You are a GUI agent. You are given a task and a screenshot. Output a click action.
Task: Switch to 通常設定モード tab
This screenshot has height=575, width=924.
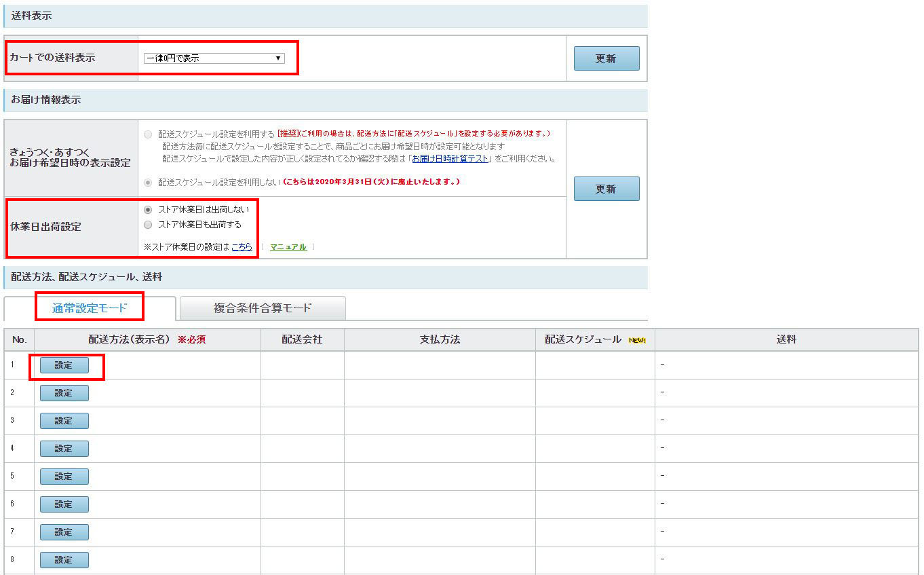[x=90, y=308]
